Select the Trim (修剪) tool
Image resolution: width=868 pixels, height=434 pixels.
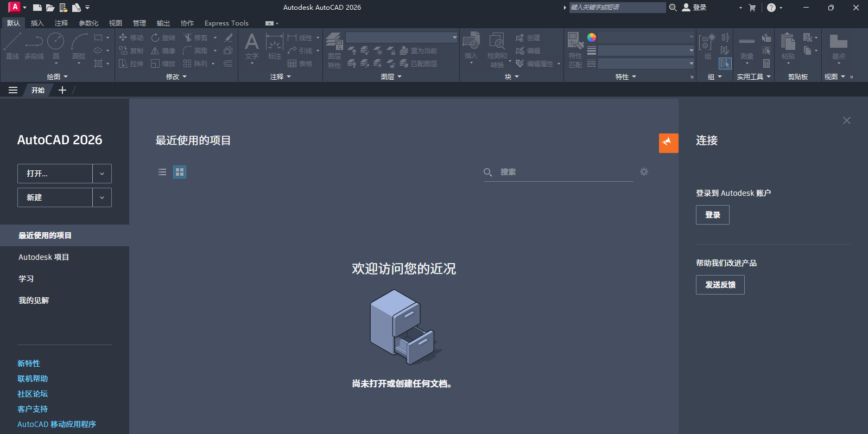[195, 37]
